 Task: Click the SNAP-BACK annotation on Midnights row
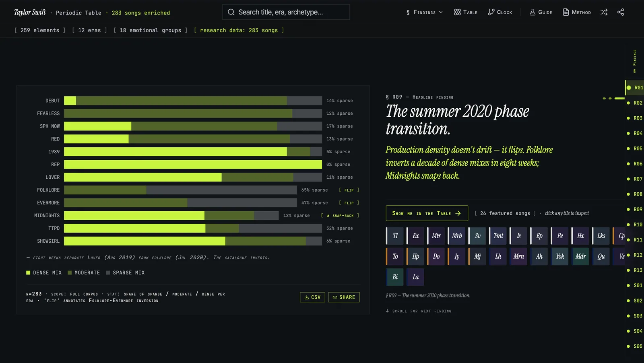coord(340,216)
